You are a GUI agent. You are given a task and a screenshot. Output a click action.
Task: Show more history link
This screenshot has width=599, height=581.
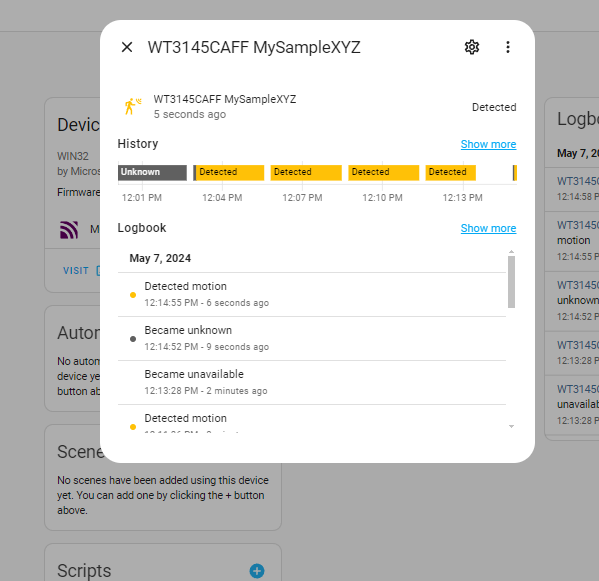coord(488,144)
